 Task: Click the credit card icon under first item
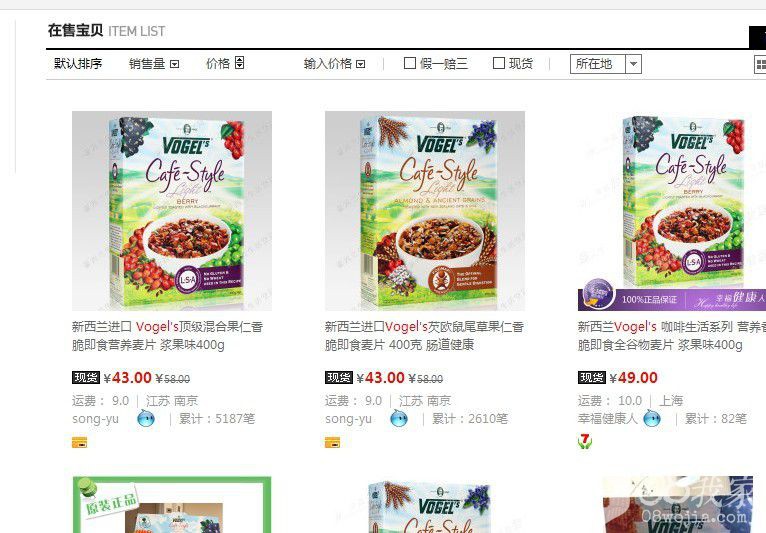[79, 443]
